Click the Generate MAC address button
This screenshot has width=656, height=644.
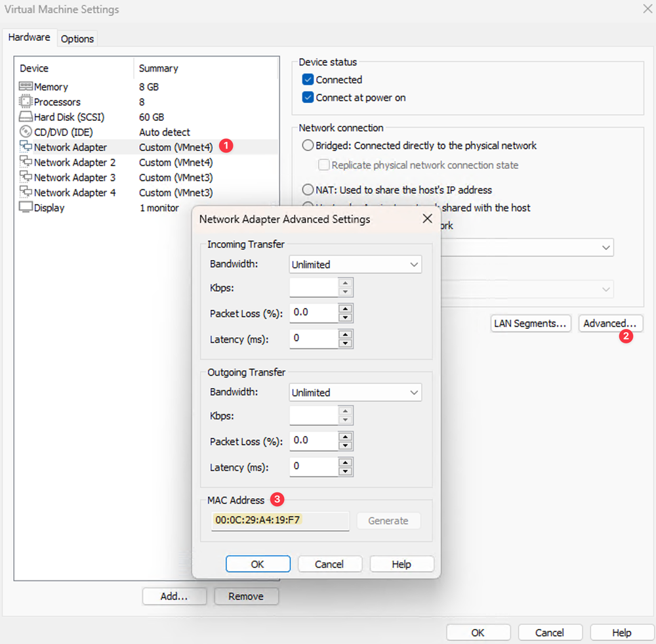click(x=388, y=521)
